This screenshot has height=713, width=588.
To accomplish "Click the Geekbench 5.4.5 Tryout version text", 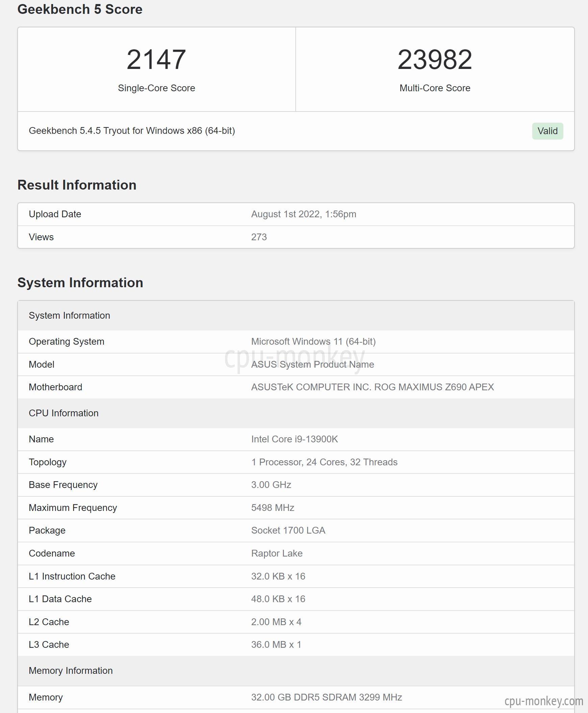I will coord(132,131).
